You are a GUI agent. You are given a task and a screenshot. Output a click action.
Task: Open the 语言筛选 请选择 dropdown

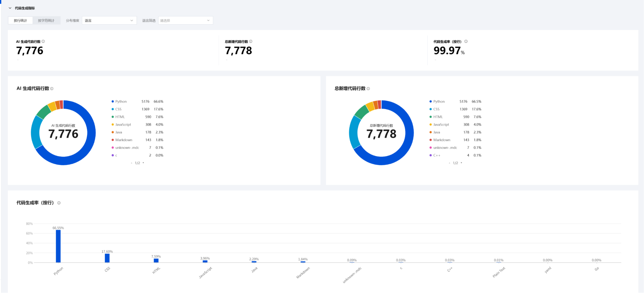pyautogui.click(x=185, y=20)
